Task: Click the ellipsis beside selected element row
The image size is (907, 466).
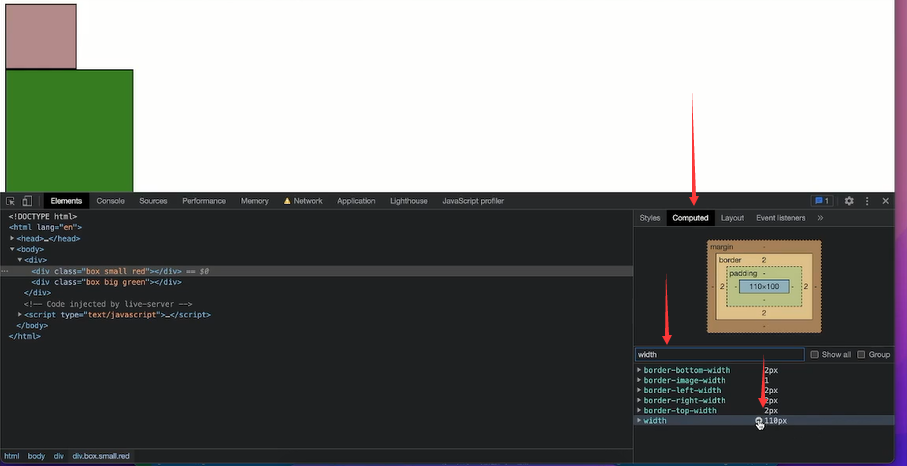Action: click(x=5, y=271)
